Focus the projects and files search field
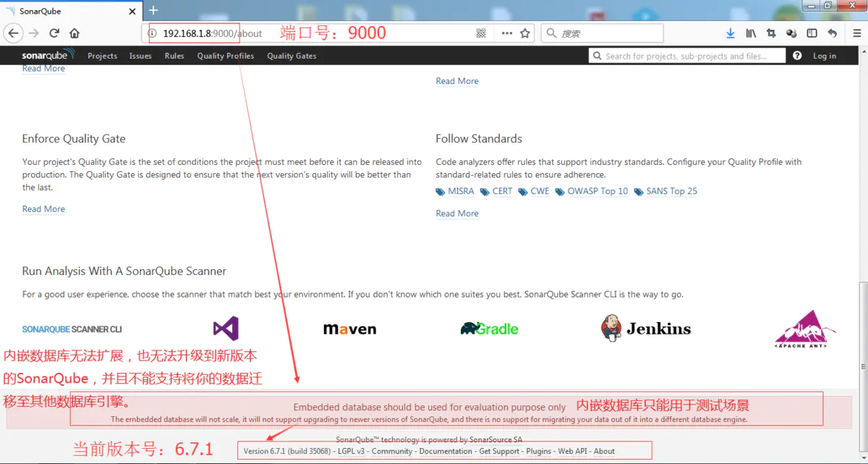The image size is (868, 464). pyautogui.click(x=688, y=56)
